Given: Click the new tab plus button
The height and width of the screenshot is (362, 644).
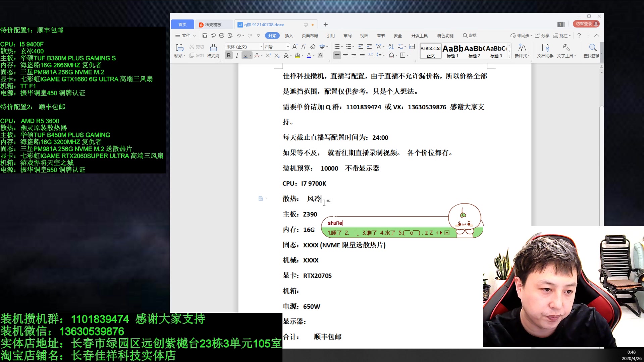Looking at the screenshot, I should (x=325, y=24).
